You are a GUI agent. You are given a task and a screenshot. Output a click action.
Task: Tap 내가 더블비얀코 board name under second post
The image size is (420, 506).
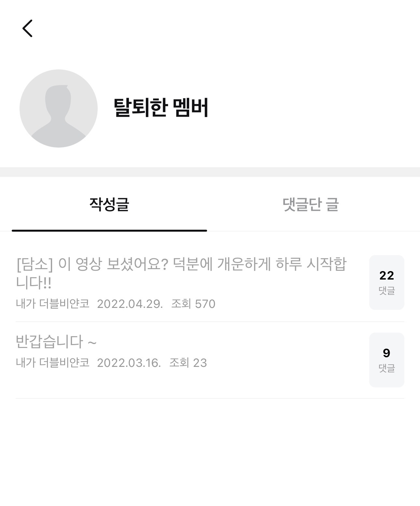click(52, 363)
